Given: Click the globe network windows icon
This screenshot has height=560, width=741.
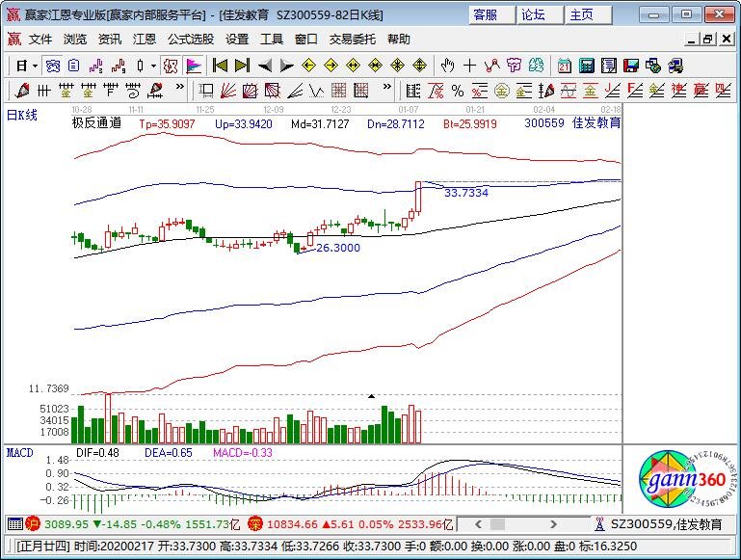Looking at the screenshot, I should point(653,66).
